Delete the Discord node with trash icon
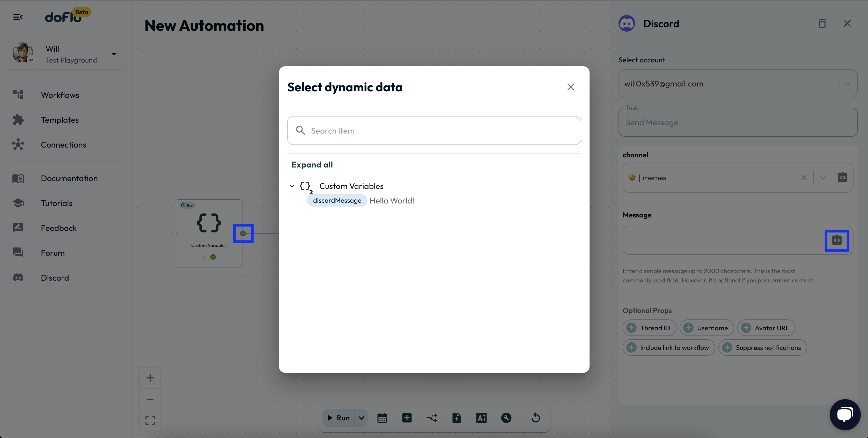 tap(822, 24)
